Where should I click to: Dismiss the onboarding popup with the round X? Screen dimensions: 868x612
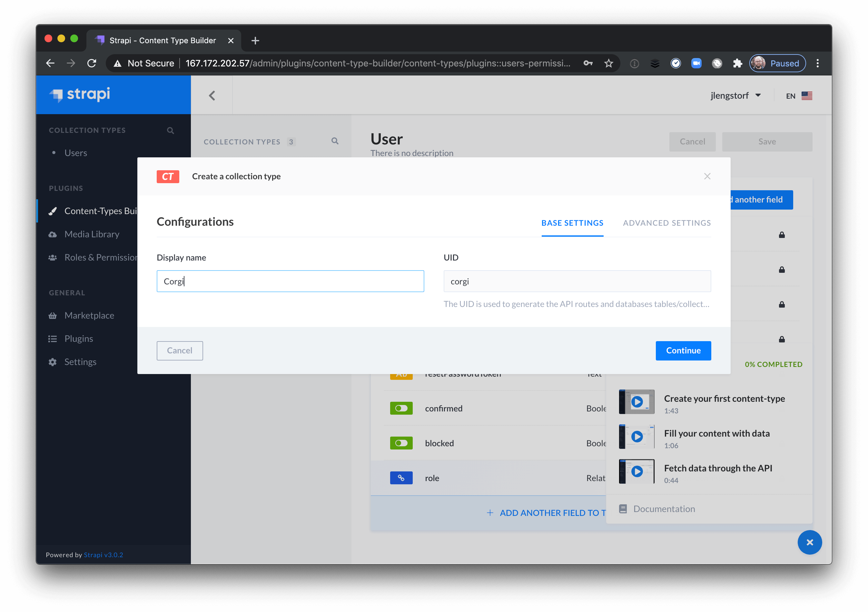810,542
